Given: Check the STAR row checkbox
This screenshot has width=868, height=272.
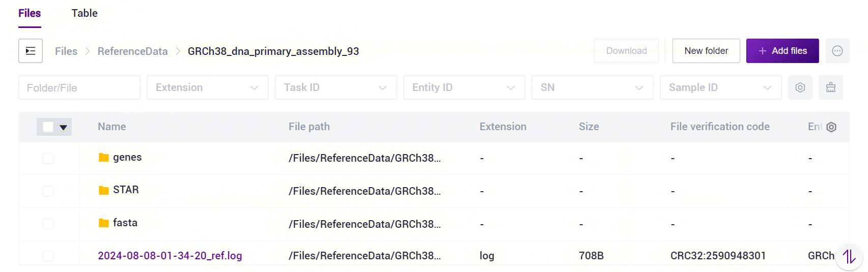Looking at the screenshot, I should pos(48,191).
